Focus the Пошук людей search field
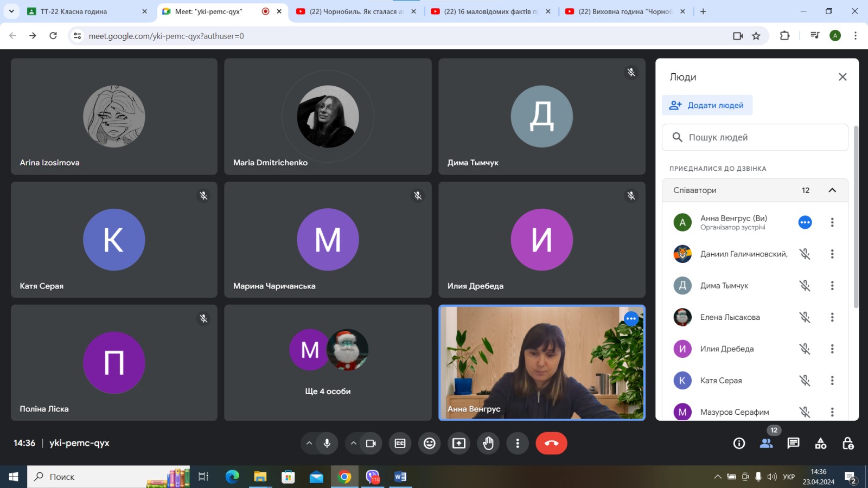Viewport: 868px width, 488px height. point(759,138)
